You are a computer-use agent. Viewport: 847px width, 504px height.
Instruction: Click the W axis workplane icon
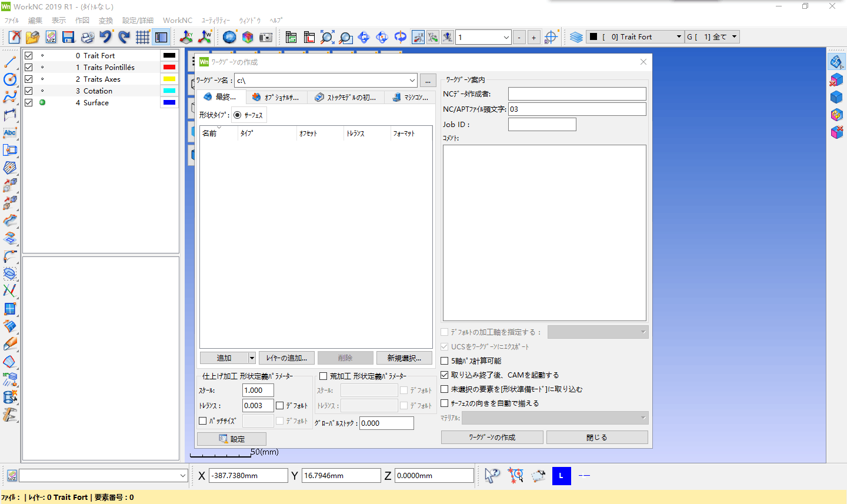[x=205, y=37]
